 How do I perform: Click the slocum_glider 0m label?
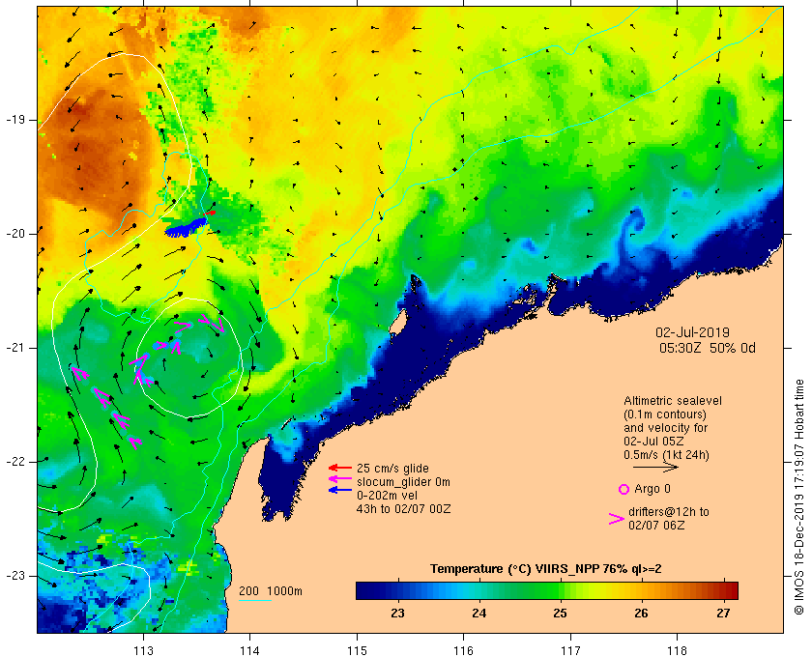[x=403, y=482]
